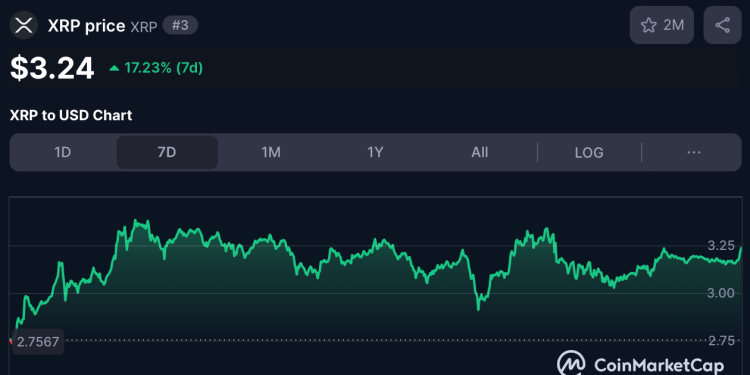Click the XRP price heading

(87, 26)
